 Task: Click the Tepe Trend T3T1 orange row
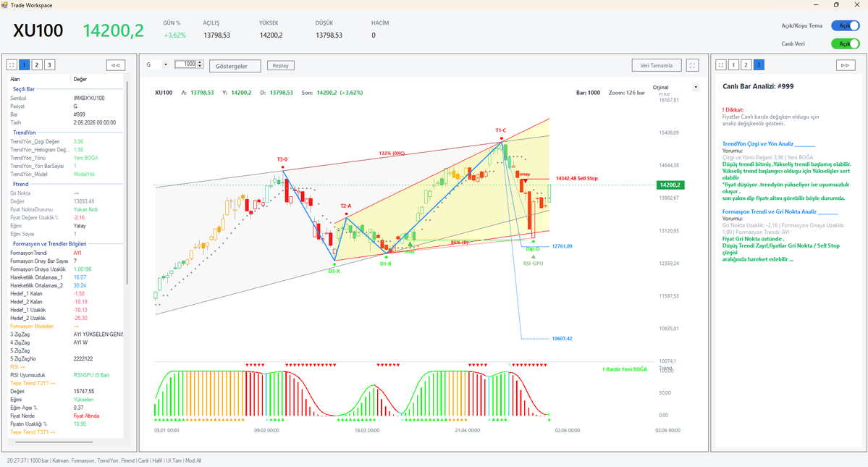click(x=67, y=432)
